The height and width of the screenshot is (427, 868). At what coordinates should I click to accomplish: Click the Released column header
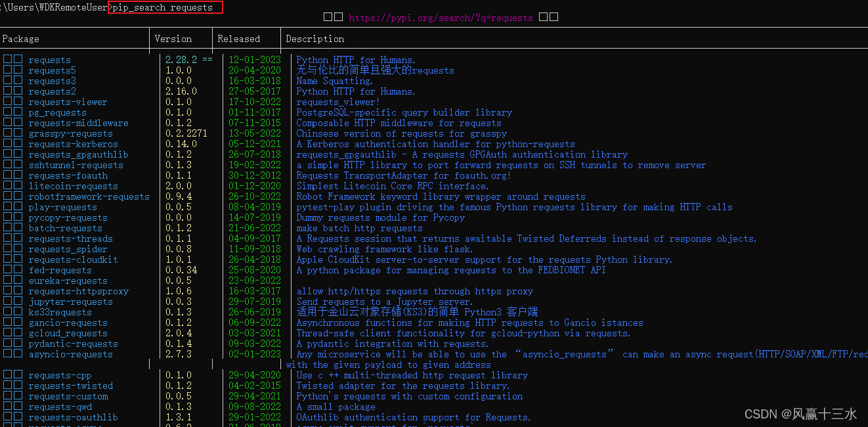point(238,39)
